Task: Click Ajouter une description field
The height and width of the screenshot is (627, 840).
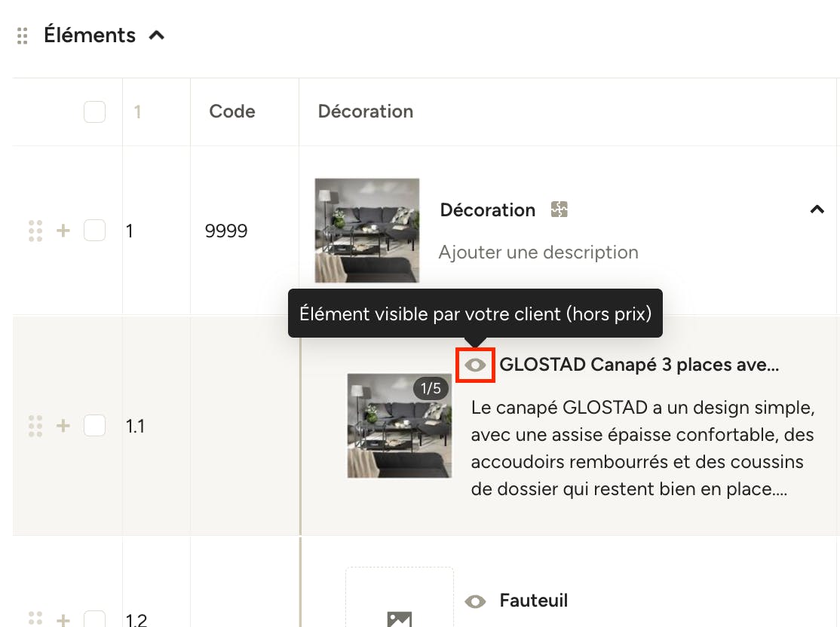Action: click(538, 252)
